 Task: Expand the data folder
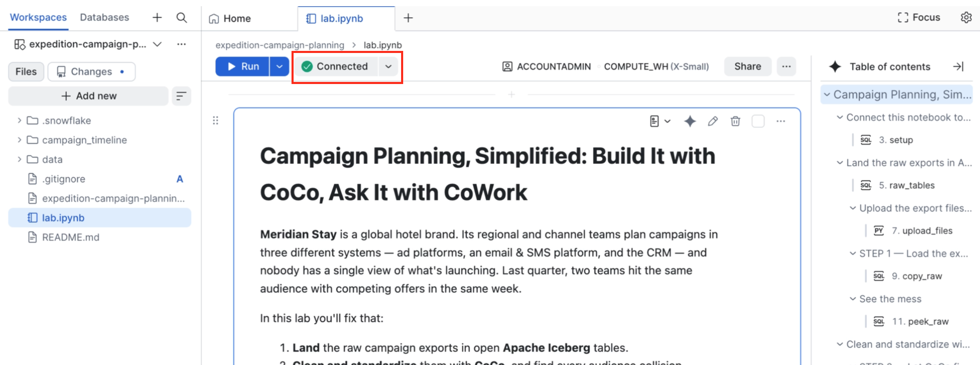click(19, 159)
